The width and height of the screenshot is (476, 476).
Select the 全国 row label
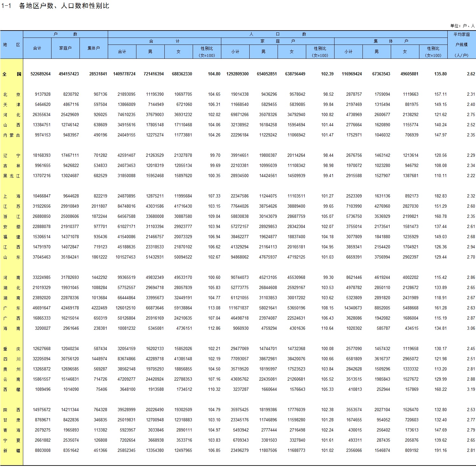(x=11, y=74)
